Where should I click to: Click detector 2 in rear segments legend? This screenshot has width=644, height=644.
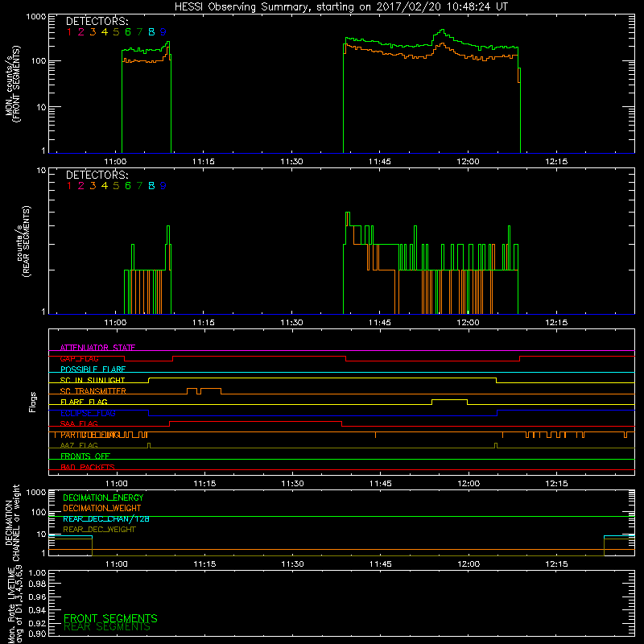tap(81, 186)
